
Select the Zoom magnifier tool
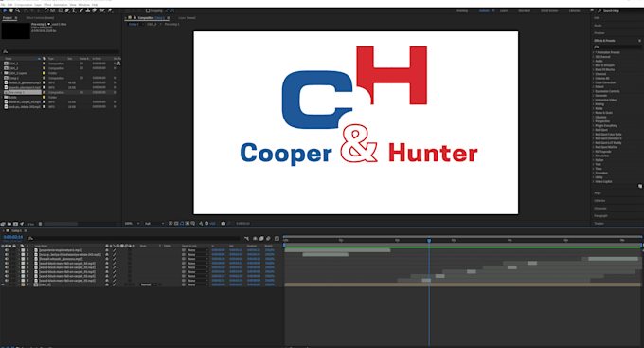pyautogui.click(x=18, y=10)
